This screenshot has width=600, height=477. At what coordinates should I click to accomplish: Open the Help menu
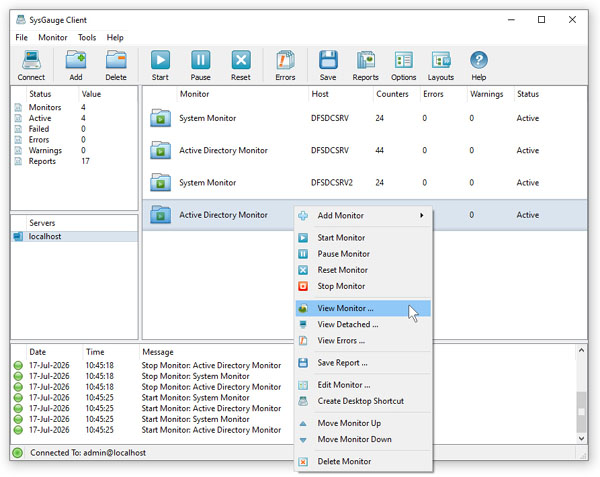coord(115,37)
